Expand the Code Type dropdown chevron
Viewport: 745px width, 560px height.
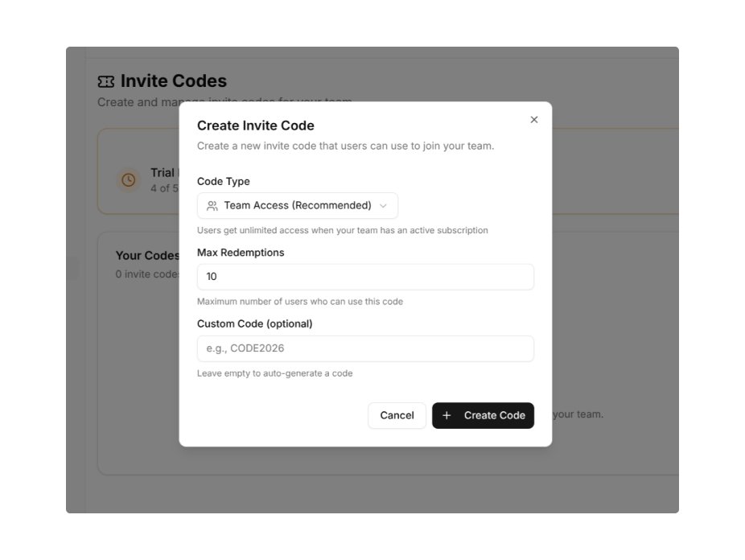[x=383, y=206]
